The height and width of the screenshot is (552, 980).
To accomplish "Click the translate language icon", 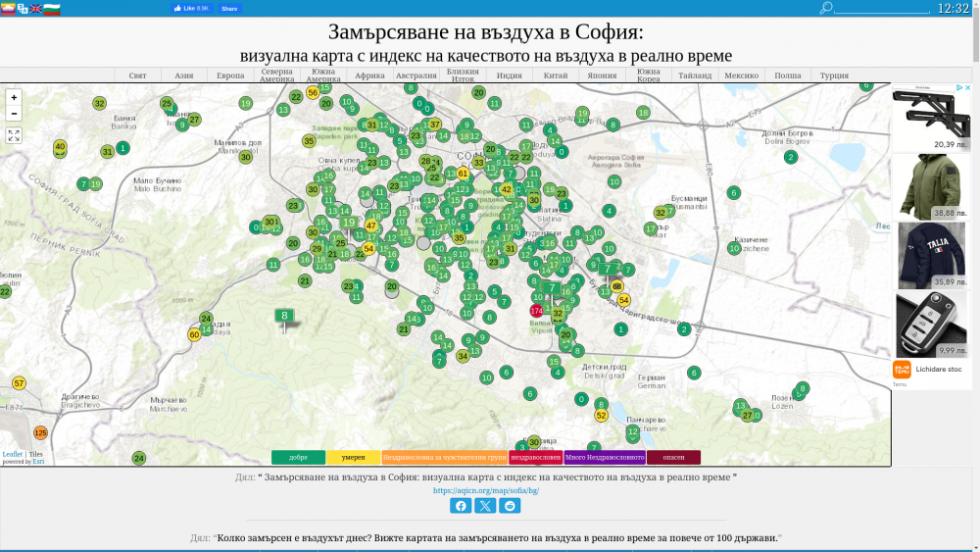I will point(22,9).
